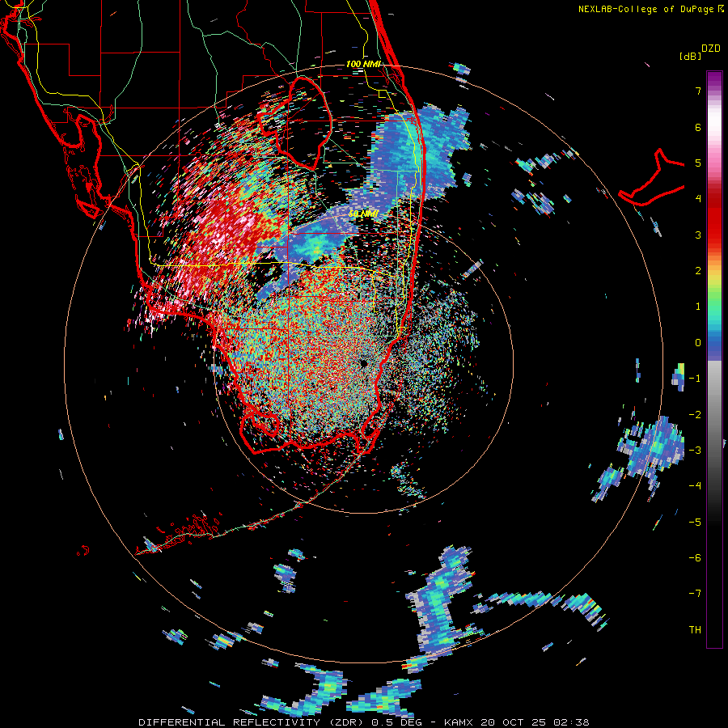Screen dimensions: 728x728
Task: Select the -5 tick label on the color scale
Action: (695, 522)
